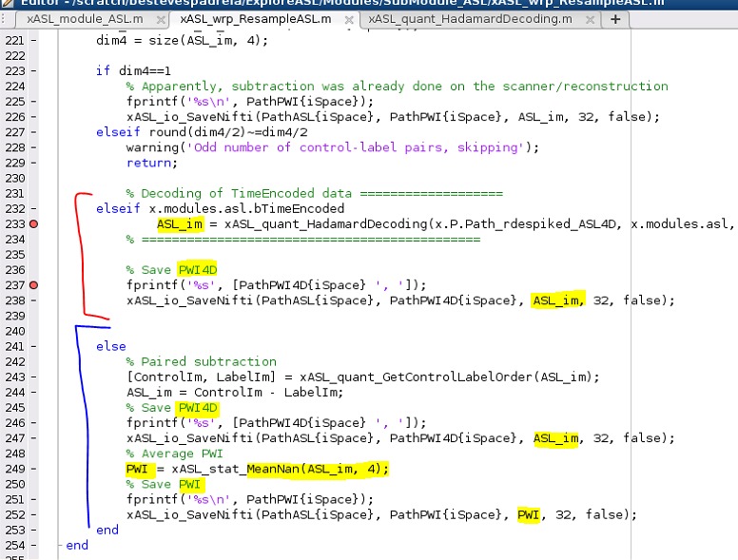
Task: Click the 'end' keyword on line 253
Action: coord(107,530)
